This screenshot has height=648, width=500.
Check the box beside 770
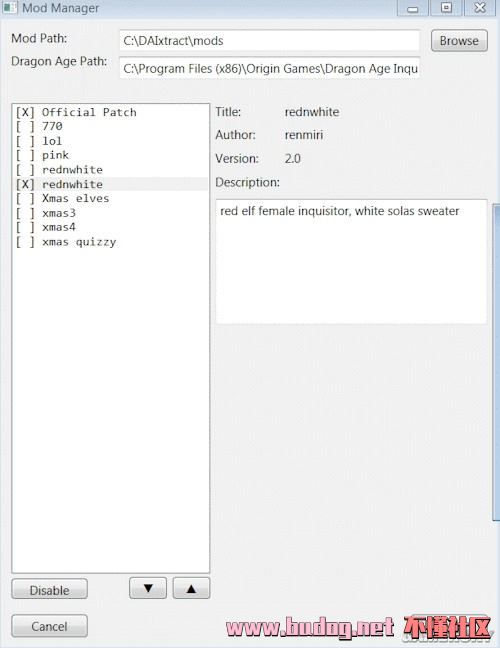coord(25,126)
